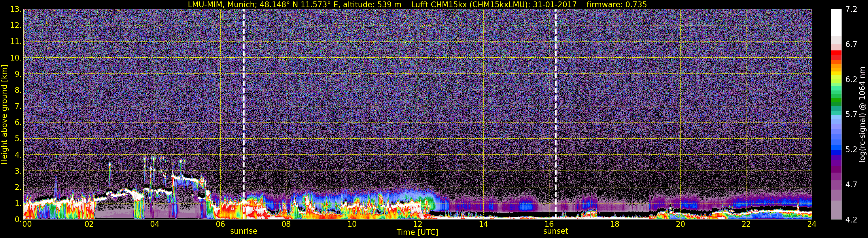
Task: Click the colorbar tick value '6.7'
Action: pyautogui.click(x=851, y=44)
